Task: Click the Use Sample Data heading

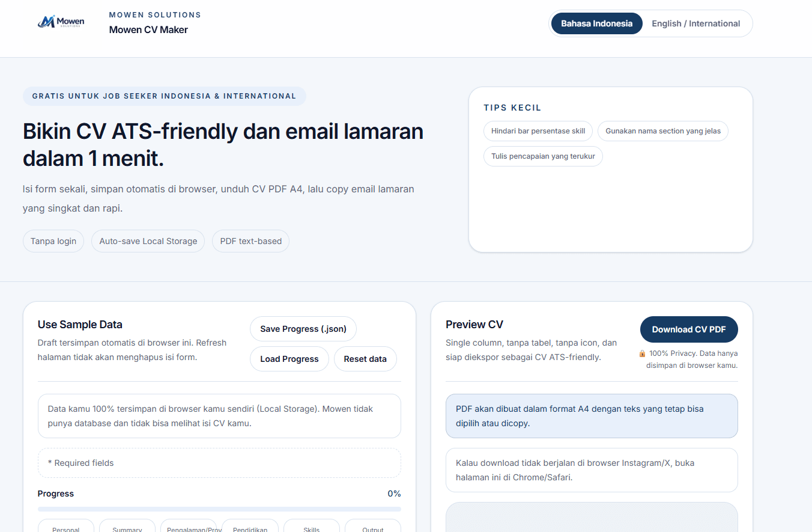Action: [x=80, y=325]
